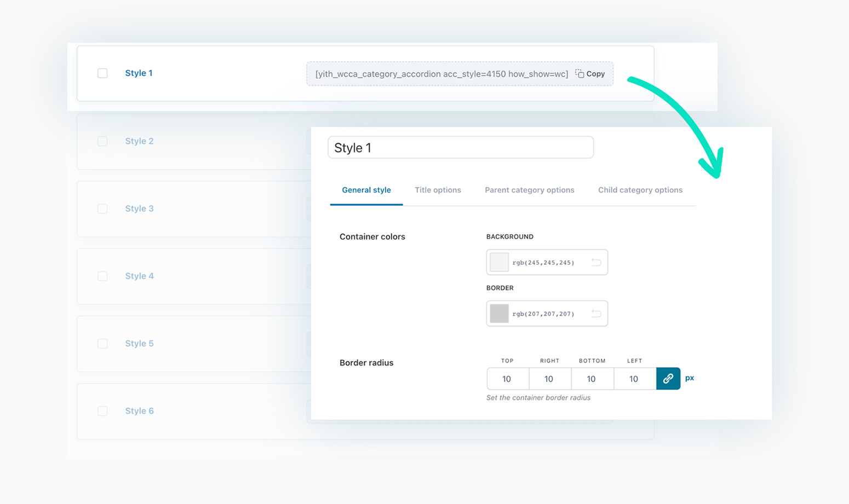
Task: Open the border color swatch picker
Action: click(499, 314)
